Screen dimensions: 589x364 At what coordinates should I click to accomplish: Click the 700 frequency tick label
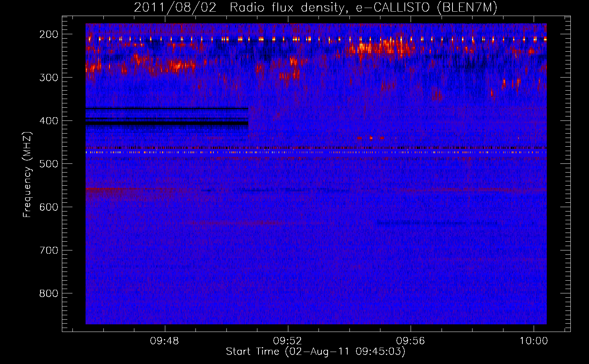pos(48,250)
